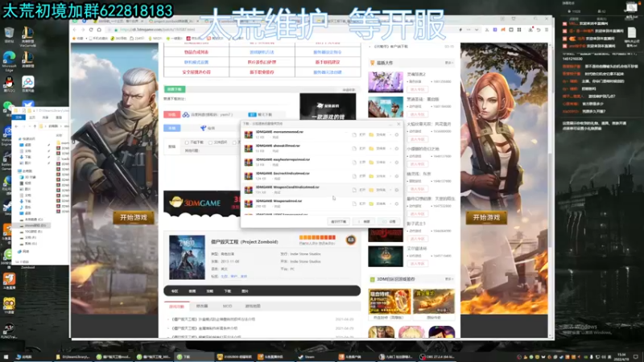Open the QQ penguin desktop icon

click(9, 84)
